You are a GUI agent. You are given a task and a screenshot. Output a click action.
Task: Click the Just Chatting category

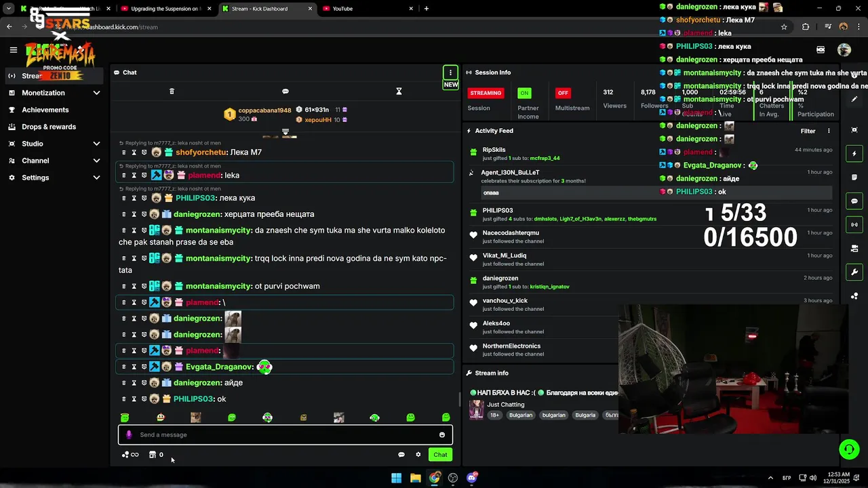(505, 405)
